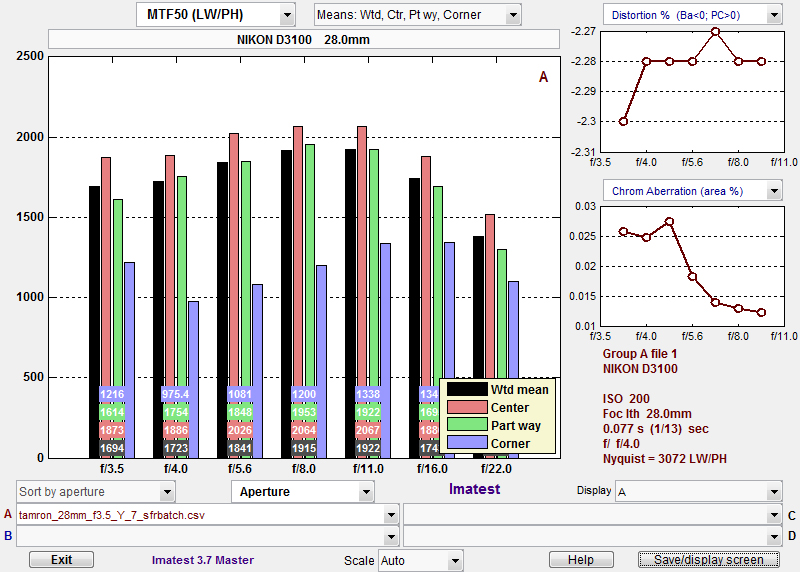Viewport: 800px width, 572px height.
Task: Click the Imatest logo text above file C
Action: (x=474, y=489)
